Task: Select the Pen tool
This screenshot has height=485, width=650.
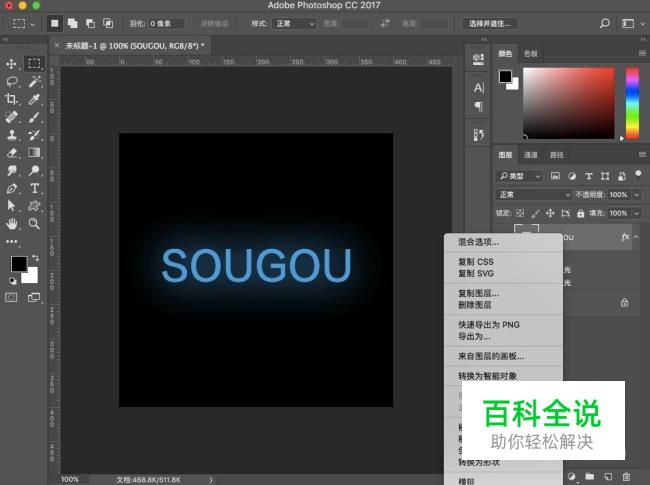Action: (x=11, y=188)
